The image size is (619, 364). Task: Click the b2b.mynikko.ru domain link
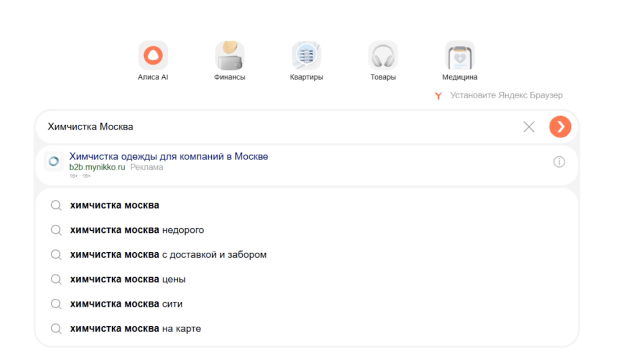(x=97, y=167)
